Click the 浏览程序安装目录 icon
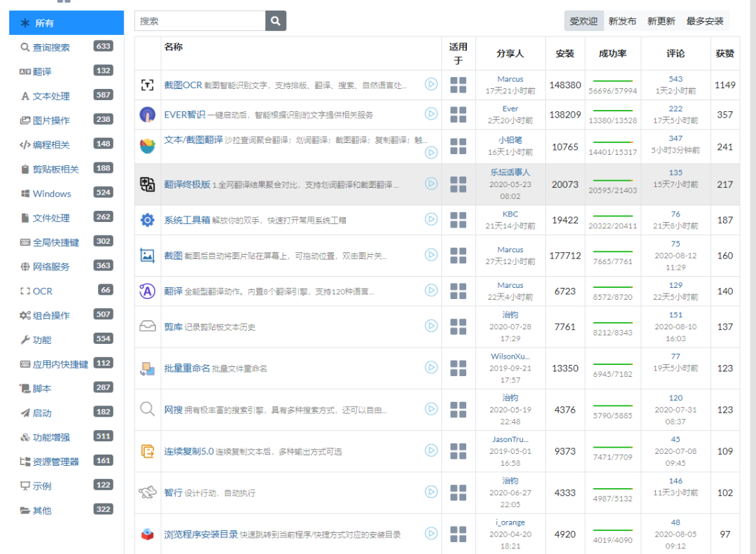The width and height of the screenshot is (756, 554). point(147,534)
